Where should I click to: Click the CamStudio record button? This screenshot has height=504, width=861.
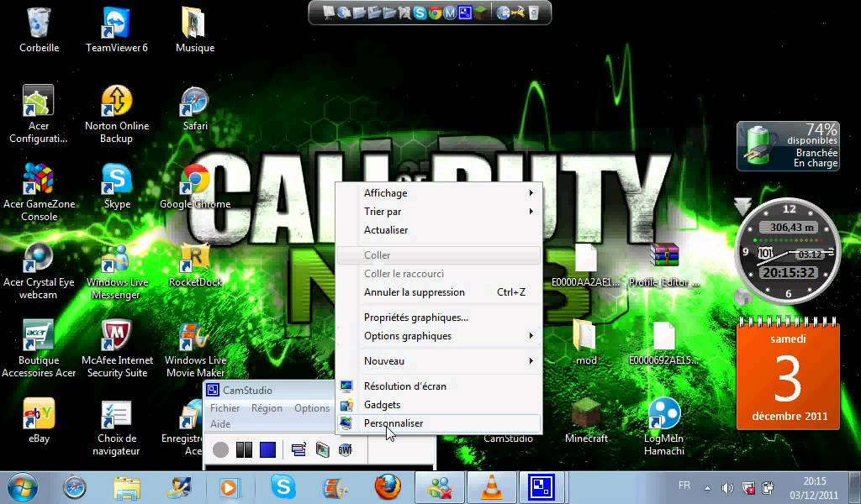click(x=221, y=449)
